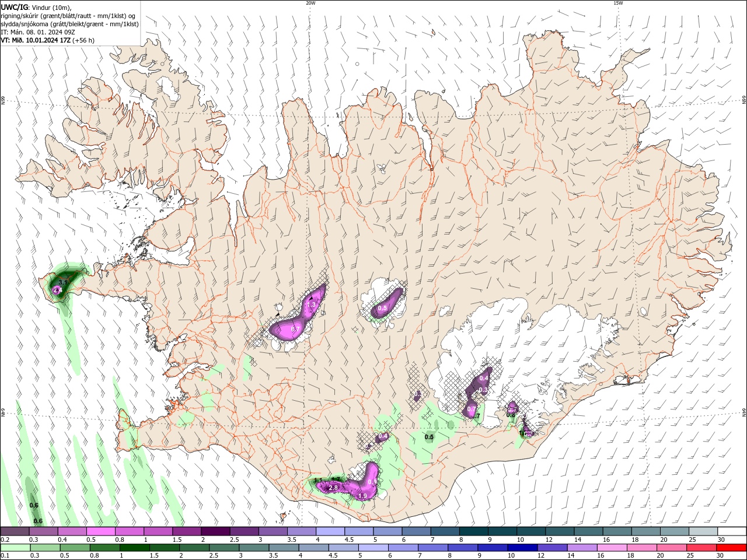
Task: Click the '2.8' value on the south coast
Action: (334, 487)
